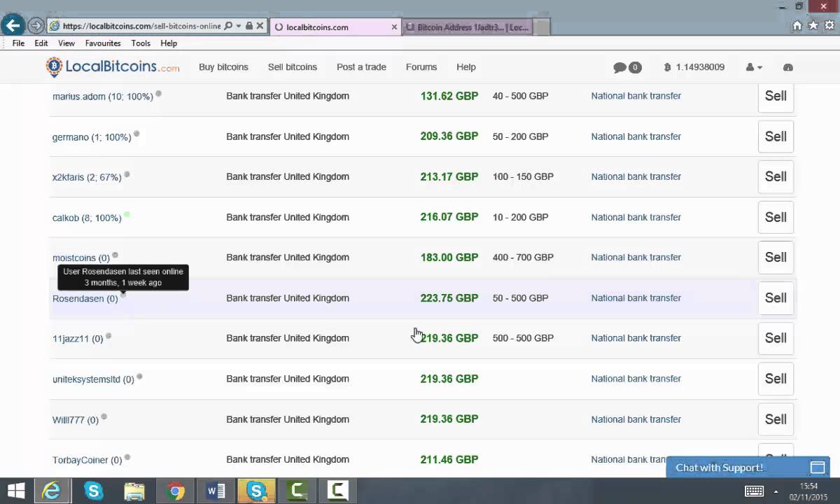Open the site Help link in navbar

click(x=466, y=67)
